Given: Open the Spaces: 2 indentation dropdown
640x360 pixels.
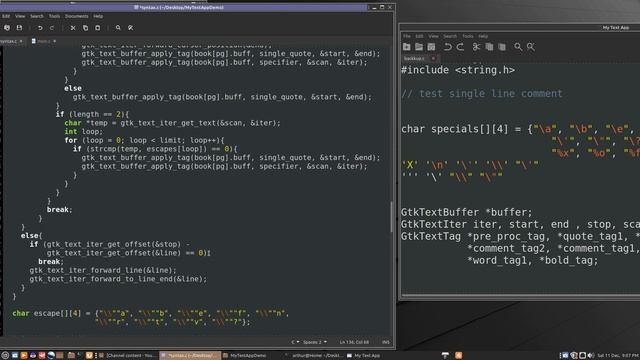Looking at the screenshot, I should 315,342.
